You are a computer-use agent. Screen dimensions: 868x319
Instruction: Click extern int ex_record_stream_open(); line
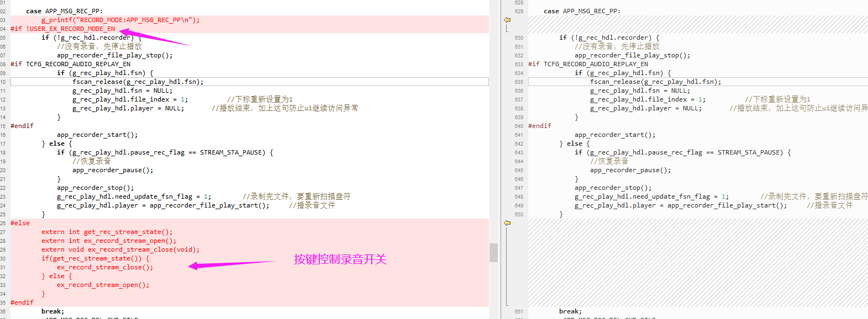109,241
